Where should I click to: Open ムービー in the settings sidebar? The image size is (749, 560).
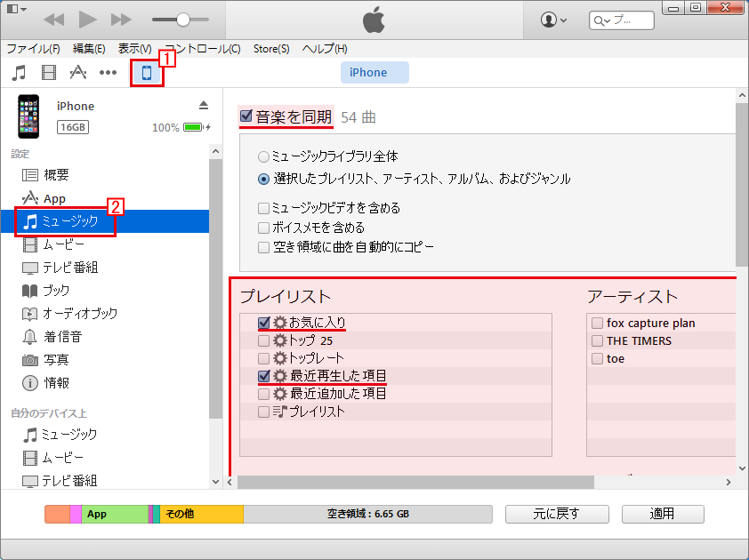coord(105,244)
